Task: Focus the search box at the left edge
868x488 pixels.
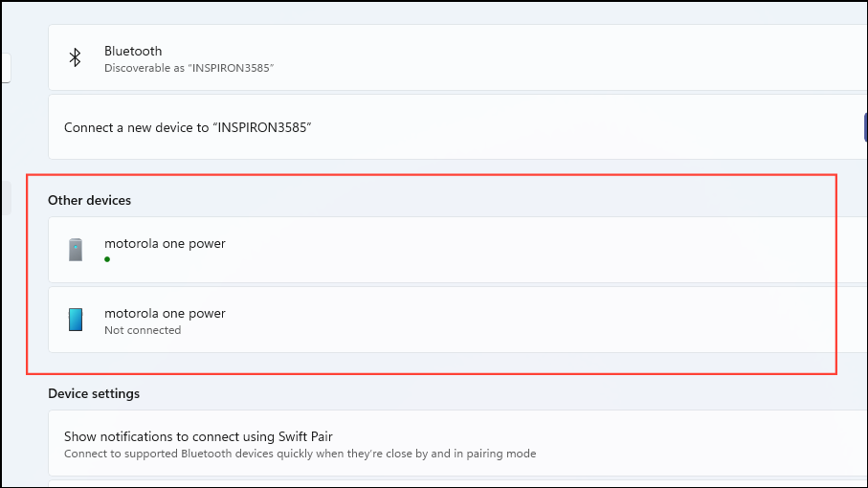Action: [x=5, y=67]
